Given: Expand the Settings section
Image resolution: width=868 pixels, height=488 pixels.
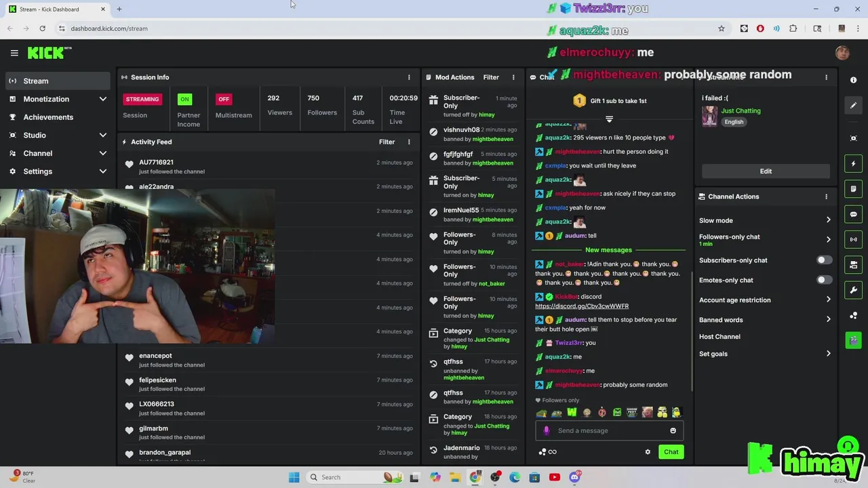Looking at the screenshot, I should pos(58,171).
